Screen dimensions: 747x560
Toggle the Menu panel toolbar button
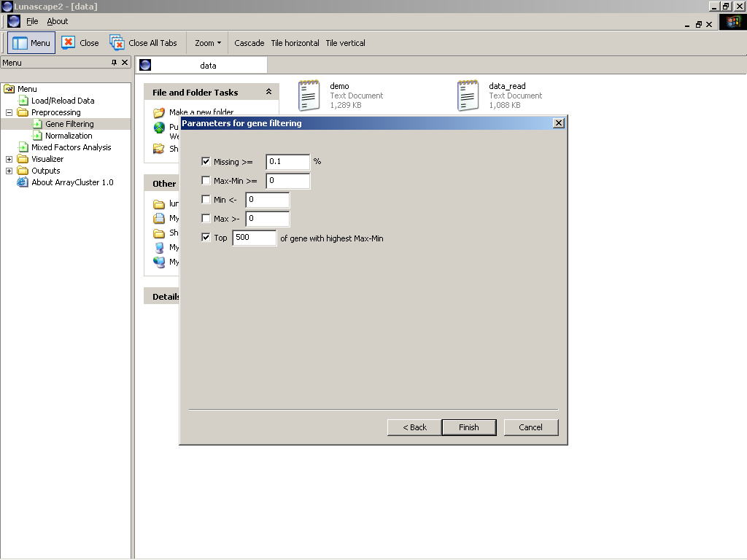[x=31, y=43]
